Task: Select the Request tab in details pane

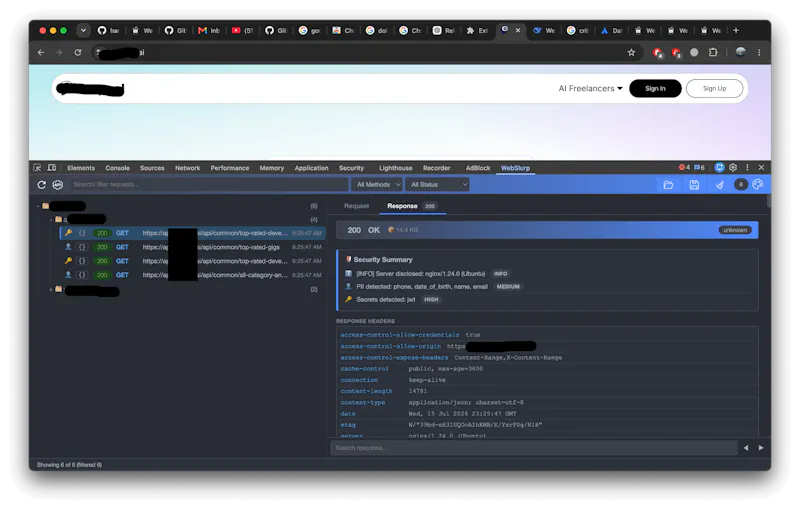Action: (356, 206)
